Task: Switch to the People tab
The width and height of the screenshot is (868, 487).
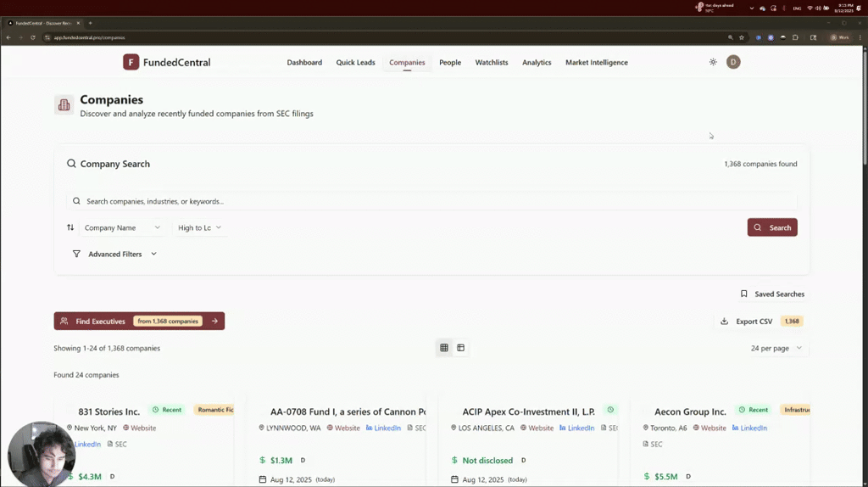Action: [450, 63]
